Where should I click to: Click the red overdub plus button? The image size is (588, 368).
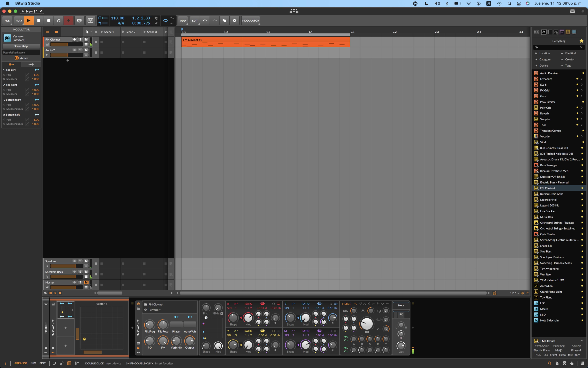tap(68, 20)
